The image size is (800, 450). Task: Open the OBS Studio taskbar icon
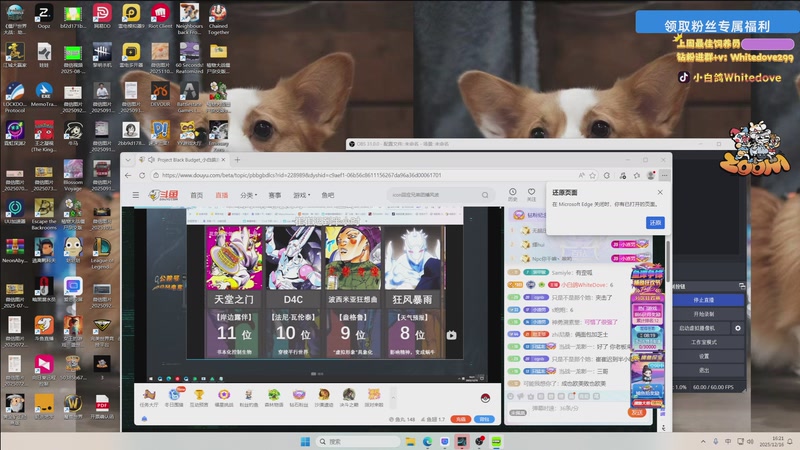(479, 441)
